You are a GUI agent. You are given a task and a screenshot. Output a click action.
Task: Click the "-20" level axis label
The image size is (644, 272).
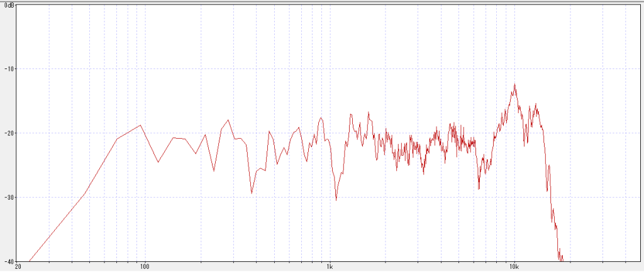coord(9,133)
